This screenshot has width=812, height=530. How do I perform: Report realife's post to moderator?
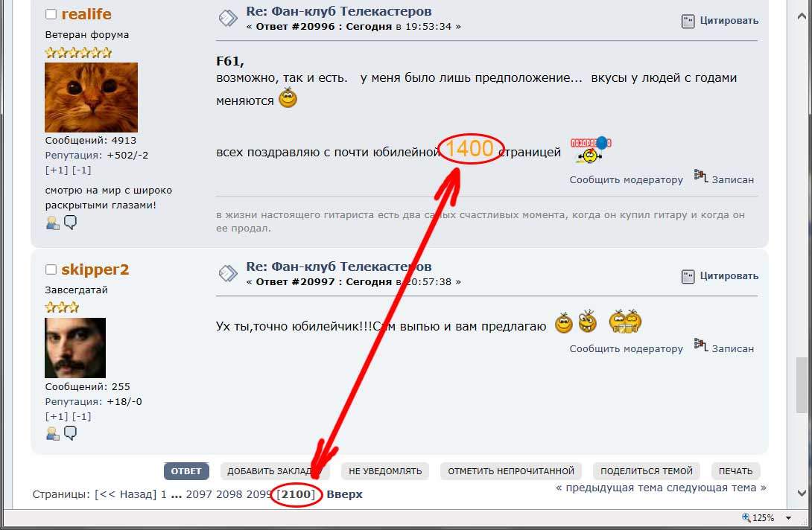pyautogui.click(x=626, y=179)
